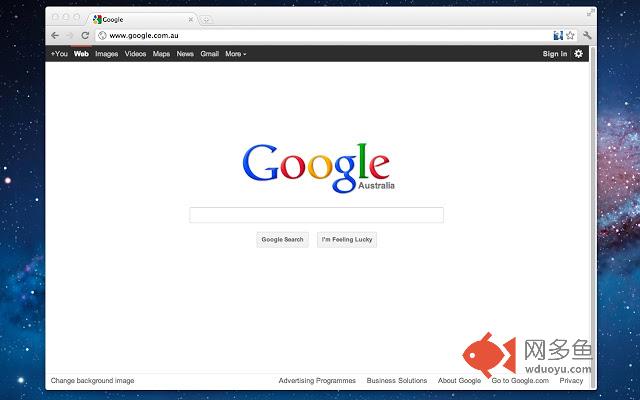Click the page vertical scrollbar
Image resolution: width=640 pixels, height=400 pixels.
593,216
